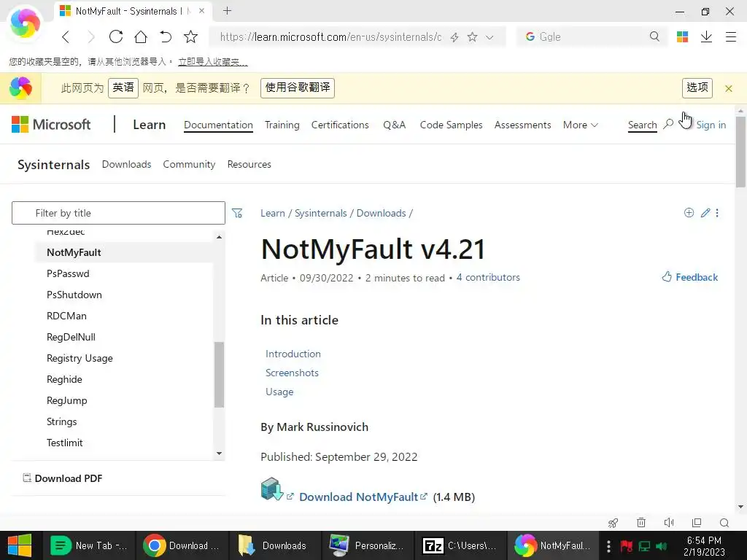Viewport: 747px width, 560px height.
Task: Click the add to collection plus icon
Action: tap(689, 213)
